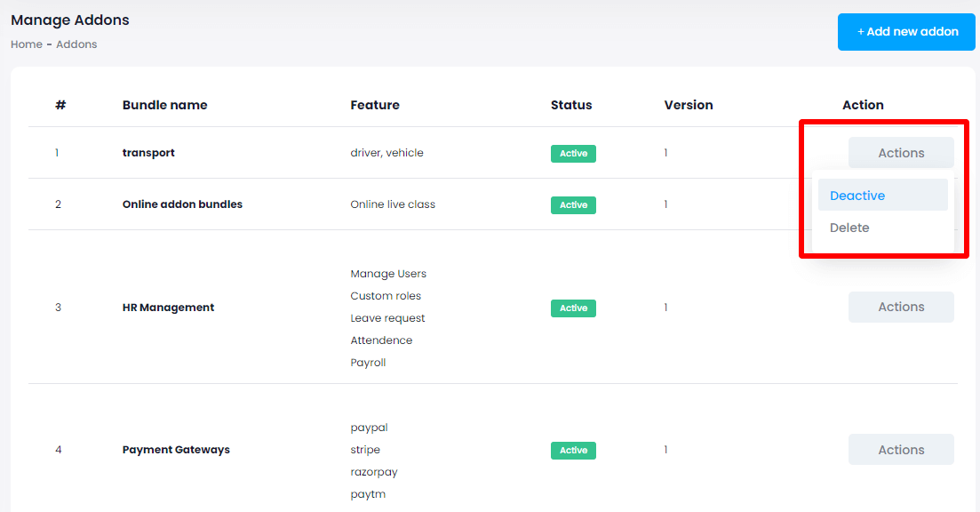The height and width of the screenshot is (512, 980).
Task: Click the Bundle name column header
Action: point(164,105)
